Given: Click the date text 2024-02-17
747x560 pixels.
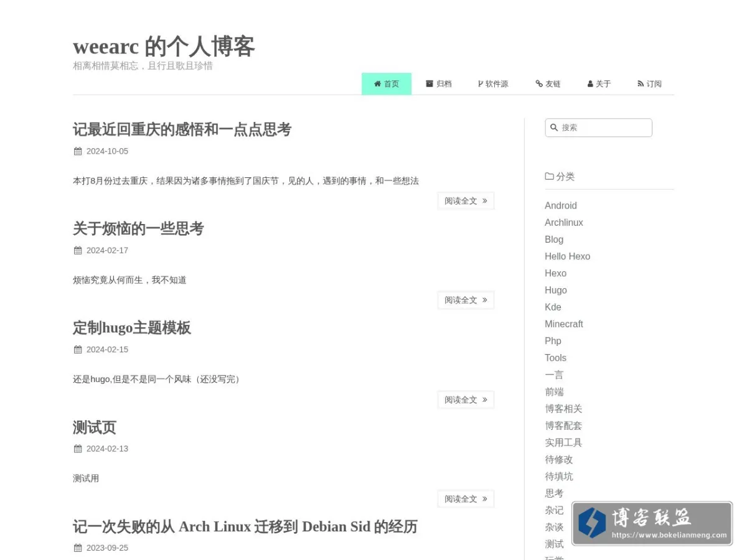Looking at the screenshot, I should (107, 251).
